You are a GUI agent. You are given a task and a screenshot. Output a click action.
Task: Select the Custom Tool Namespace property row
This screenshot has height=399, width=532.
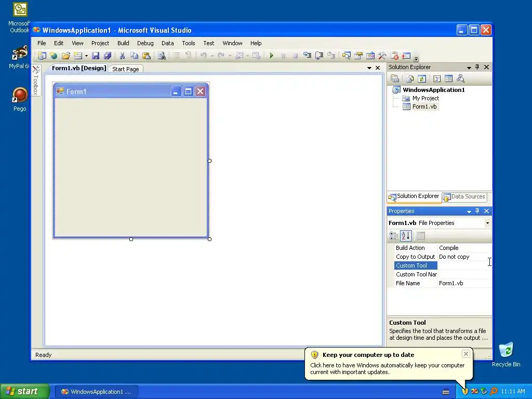[443, 274]
